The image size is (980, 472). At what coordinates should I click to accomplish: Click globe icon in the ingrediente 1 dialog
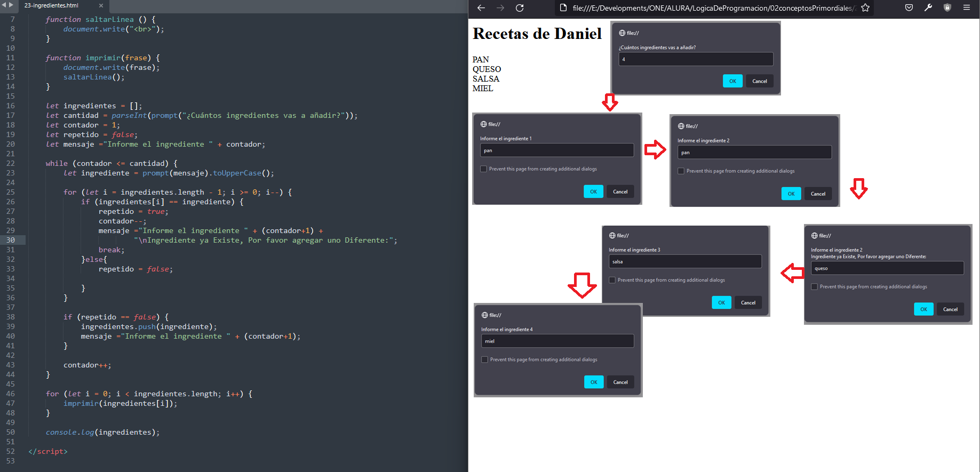[x=483, y=124]
